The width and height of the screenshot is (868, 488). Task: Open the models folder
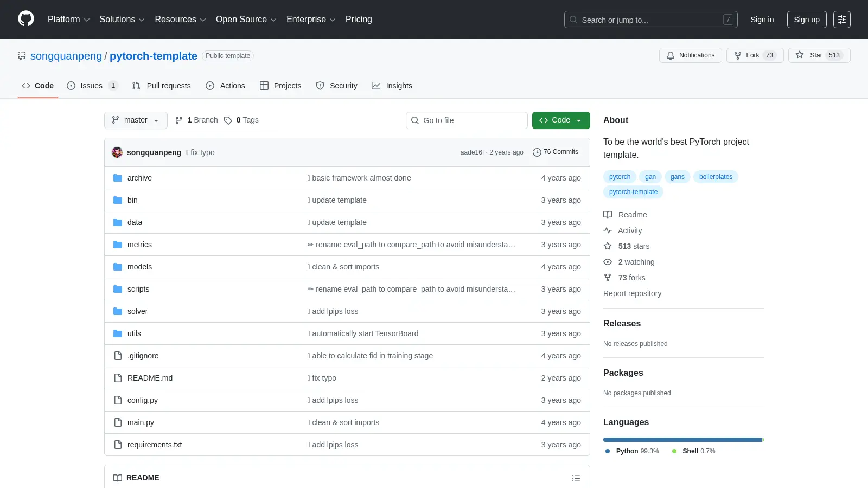pos(139,267)
